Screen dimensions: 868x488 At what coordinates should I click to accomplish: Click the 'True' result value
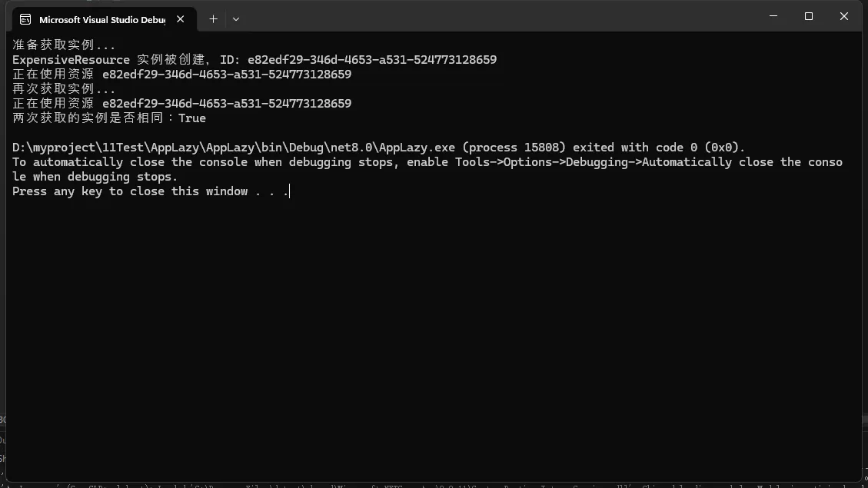192,118
